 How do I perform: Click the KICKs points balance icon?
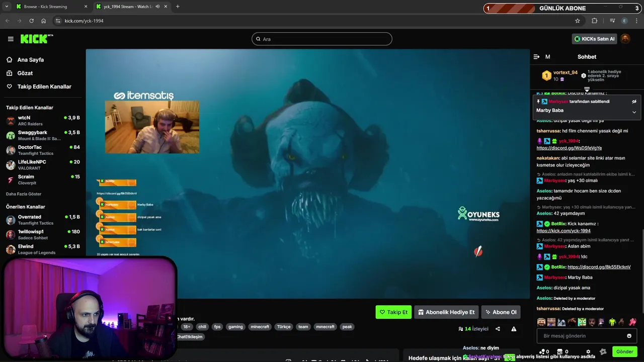click(x=543, y=352)
